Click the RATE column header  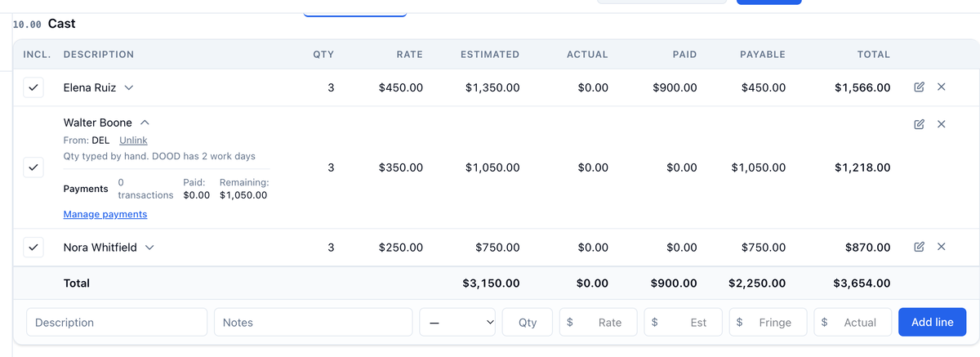coord(410,55)
